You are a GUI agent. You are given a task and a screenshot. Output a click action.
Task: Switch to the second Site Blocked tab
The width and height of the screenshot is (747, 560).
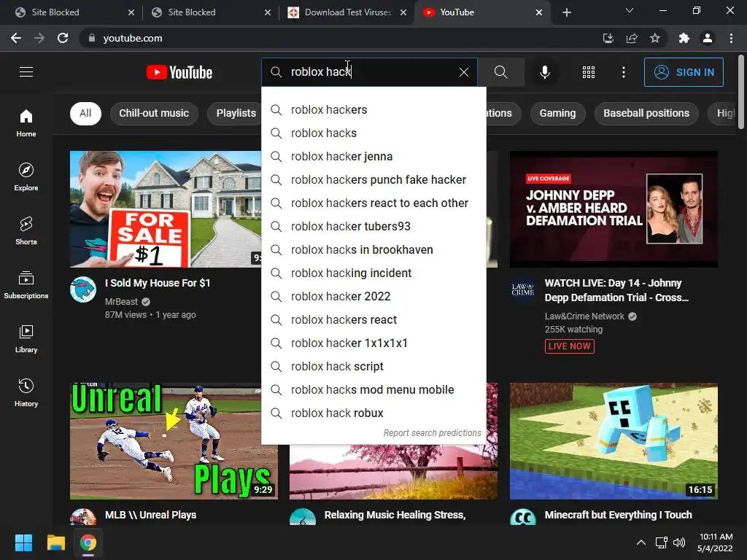208,12
